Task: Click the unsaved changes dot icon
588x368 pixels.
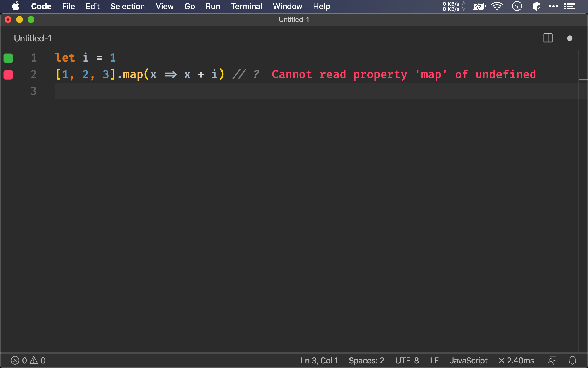Action: click(x=570, y=38)
